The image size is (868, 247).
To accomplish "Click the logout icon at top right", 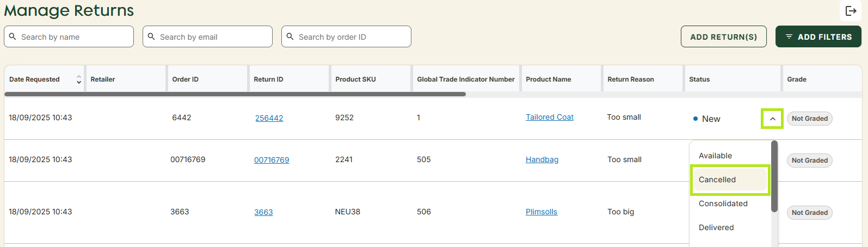I will pyautogui.click(x=851, y=11).
